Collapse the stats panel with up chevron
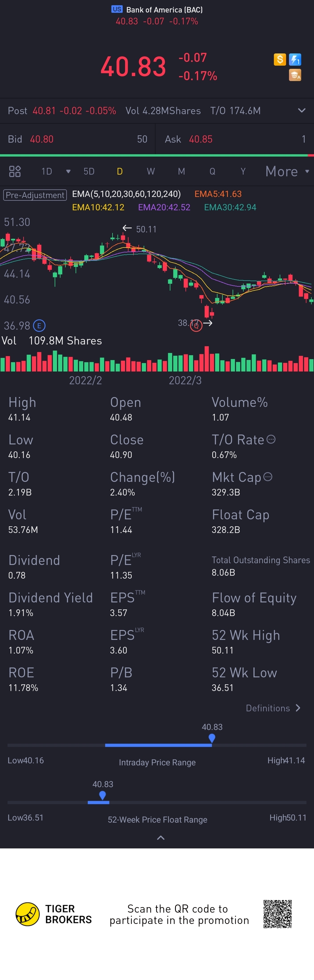Screen dimensions: 314x980 tap(160, 837)
